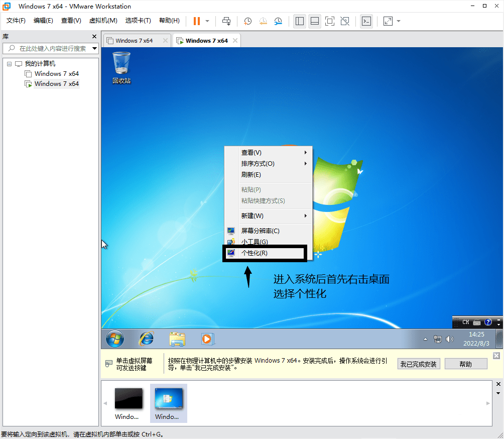The width and height of the screenshot is (504, 439).
Task: Open the snapshot manager
Action: coord(278,21)
